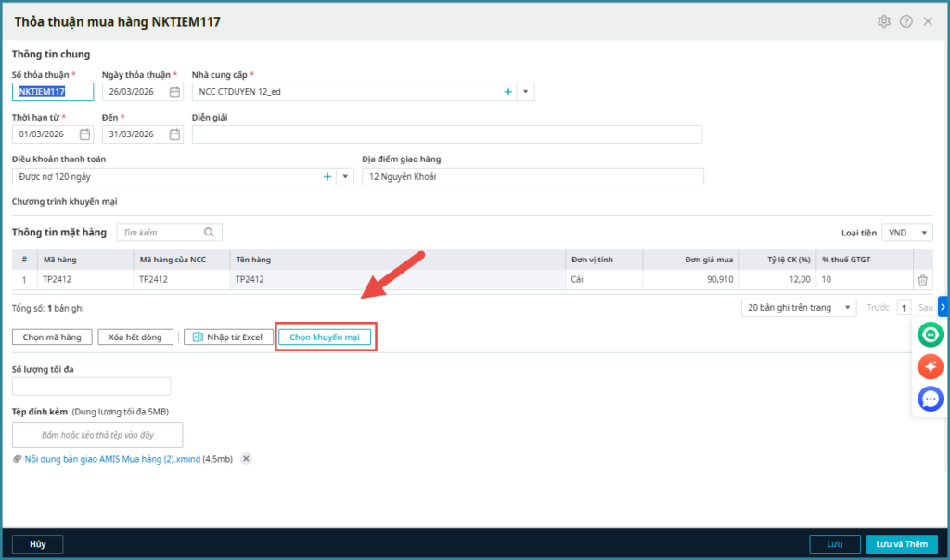Viewport: 950px width, 560px height.
Task: Open calendar for Thời hạn từ
Action: tap(84, 134)
